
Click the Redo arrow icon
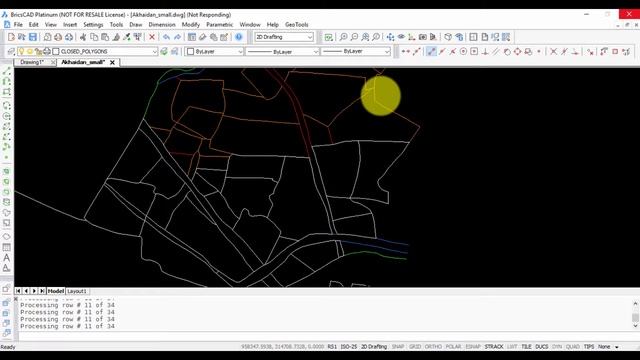177,37
